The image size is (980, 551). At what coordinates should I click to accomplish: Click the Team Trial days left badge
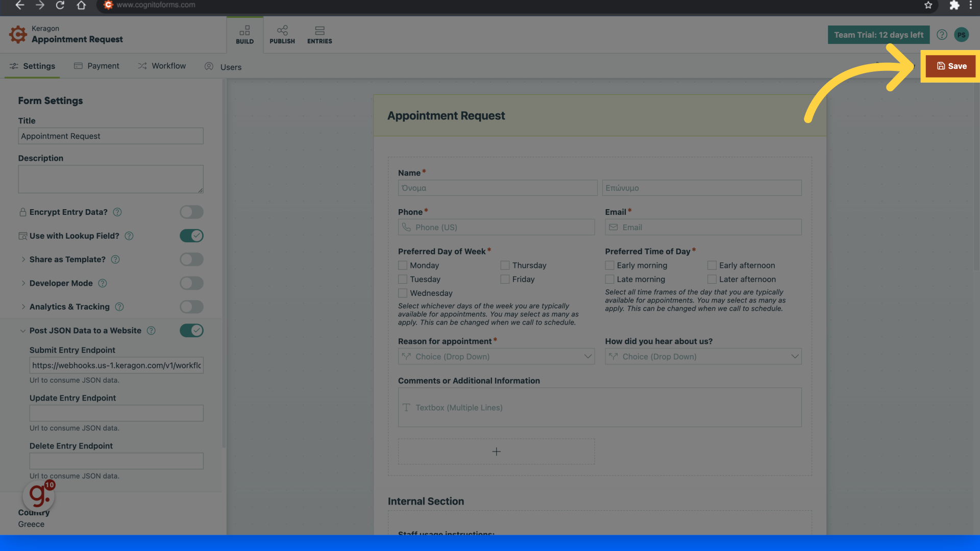(878, 34)
